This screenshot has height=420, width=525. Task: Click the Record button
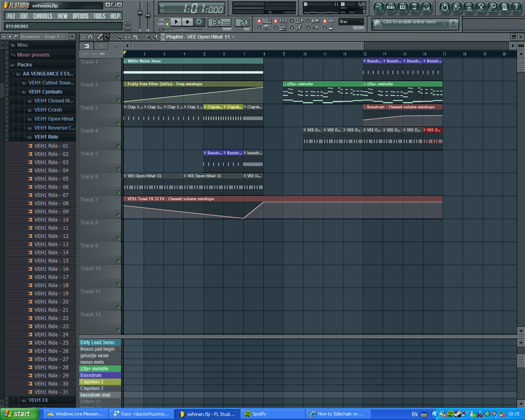coord(199,22)
